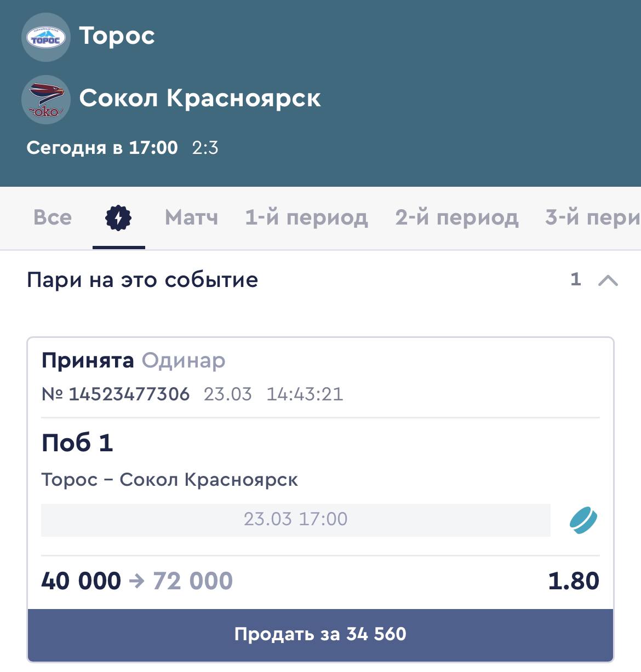Switch to the Матч tab
The image size is (641, 672).
tap(191, 218)
